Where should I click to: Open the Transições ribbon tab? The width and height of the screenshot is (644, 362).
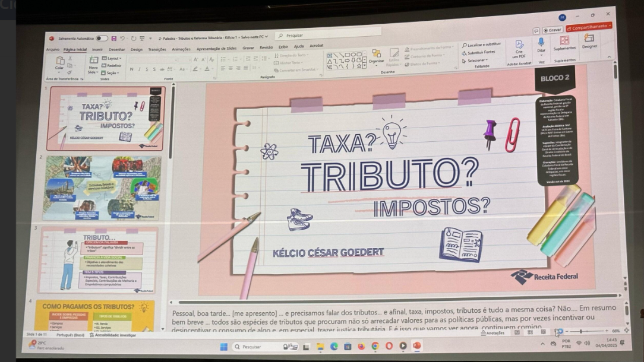click(157, 49)
